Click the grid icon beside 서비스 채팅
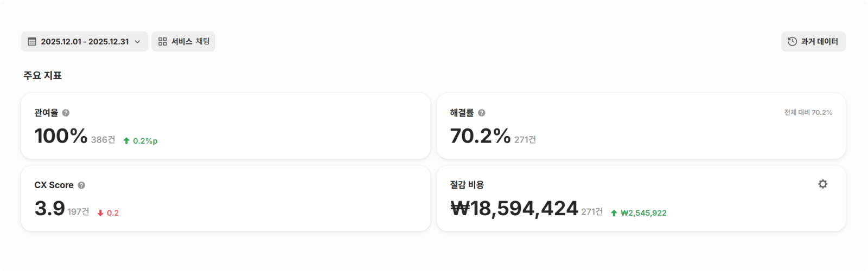This screenshot has height=271, width=868. 162,42
